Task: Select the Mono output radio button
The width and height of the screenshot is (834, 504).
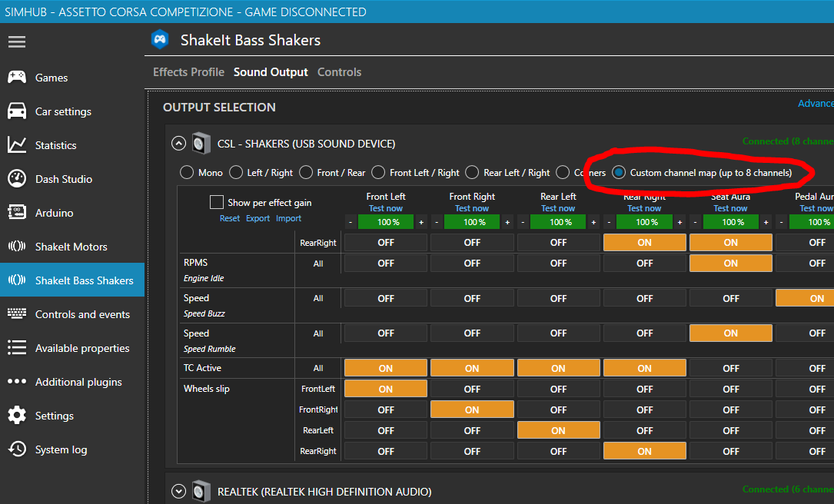Action: 187,172
